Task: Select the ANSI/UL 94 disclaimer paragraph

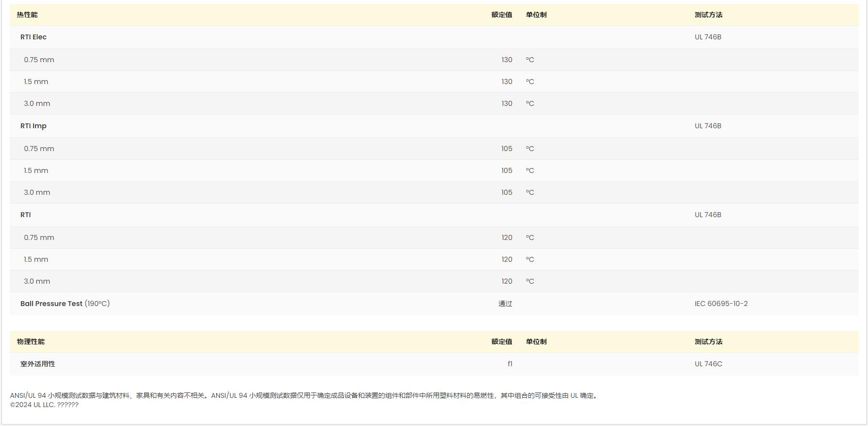Action: 305,395
